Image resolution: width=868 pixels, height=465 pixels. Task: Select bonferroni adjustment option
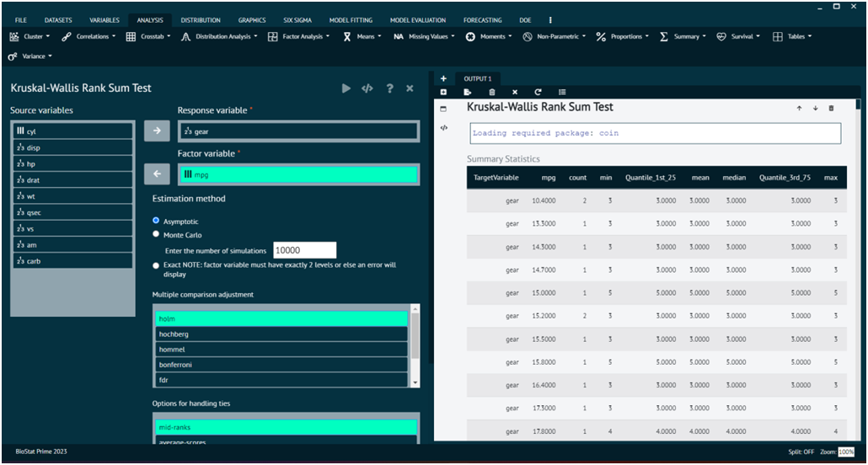tap(281, 365)
